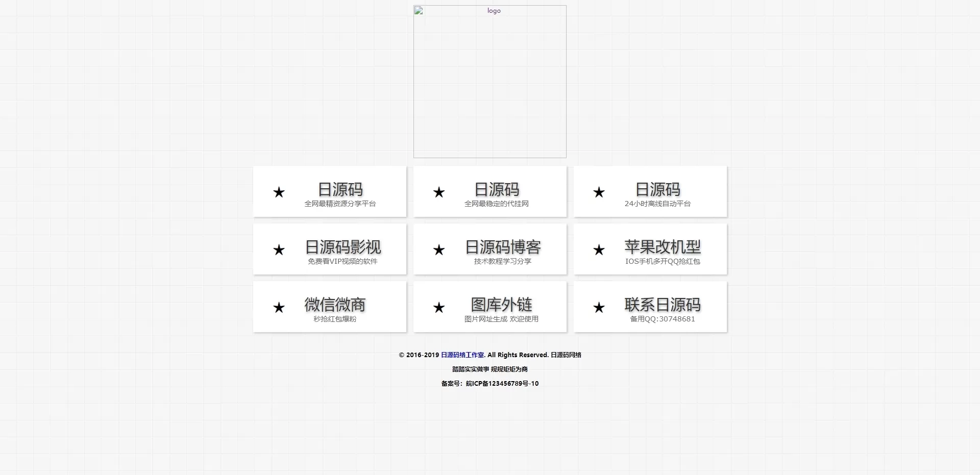Open 日源码 title above 全网最精资源分享平台
Image resolution: width=980 pixels, height=475 pixels.
tap(340, 189)
